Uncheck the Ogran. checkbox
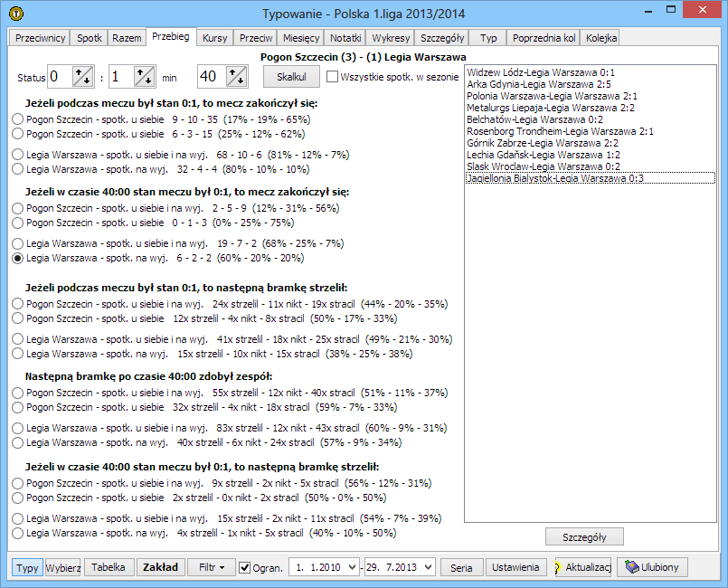Screen dimensions: 728x588 (x=245, y=567)
